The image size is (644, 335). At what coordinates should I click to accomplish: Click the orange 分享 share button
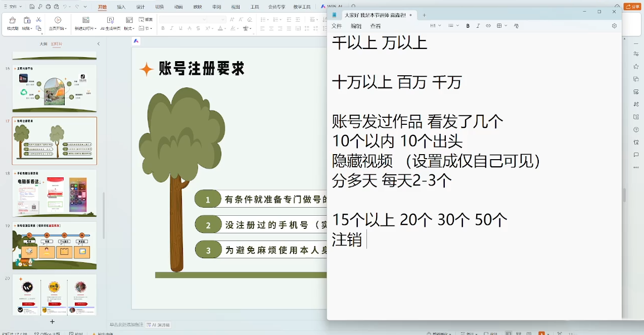pyautogui.click(x=633, y=7)
